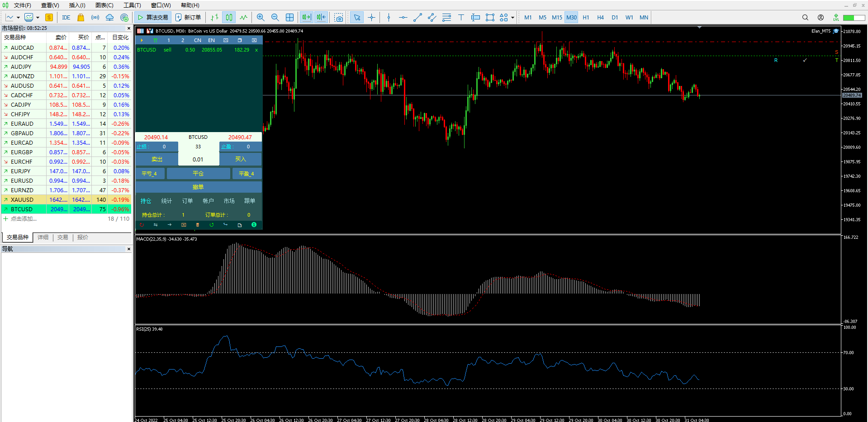The image size is (868, 422).
Task: Click the red refresh icon in trade panel
Action: (142, 225)
